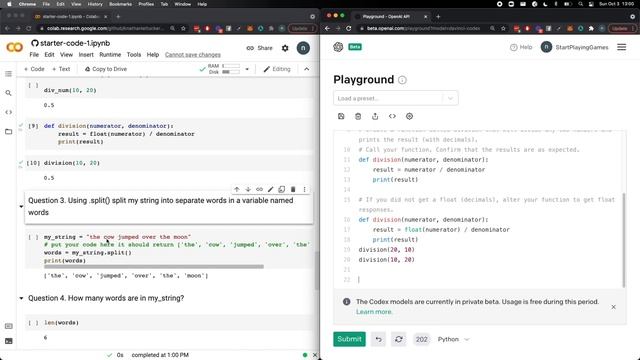Add a new Text cell
Viewport: 640px width, 360px height.
tap(61, 69)
